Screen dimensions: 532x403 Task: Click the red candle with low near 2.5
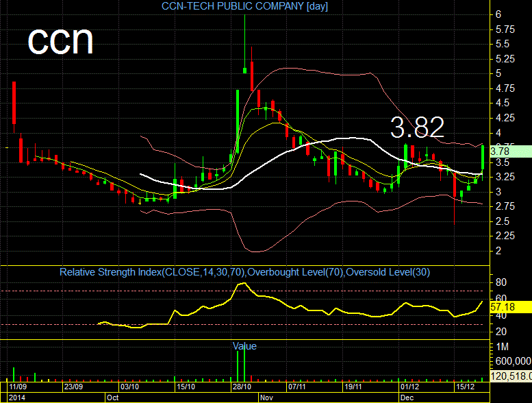tap(455, 199)
